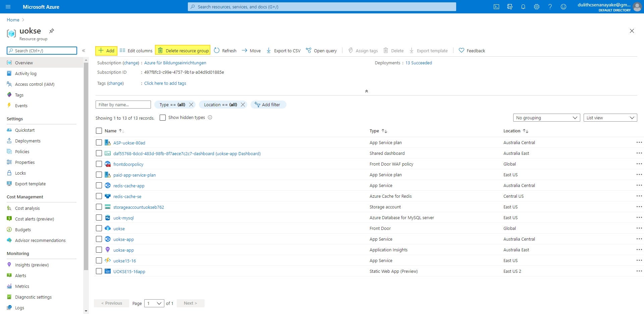Open the Location == (all) filter
The width and height of the screenshot is (644, 314).
pyautogui.click(x=220, y=105)
